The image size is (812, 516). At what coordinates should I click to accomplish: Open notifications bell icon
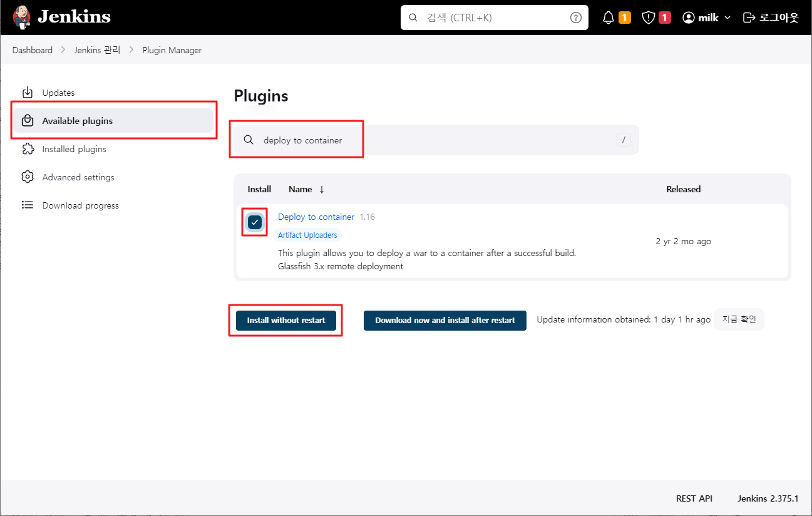click(x=609, y=18)
